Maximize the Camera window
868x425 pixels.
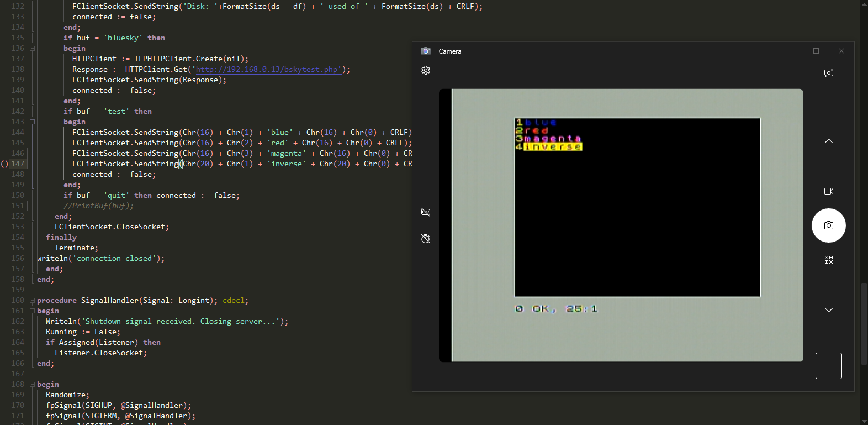coord(816,51)
